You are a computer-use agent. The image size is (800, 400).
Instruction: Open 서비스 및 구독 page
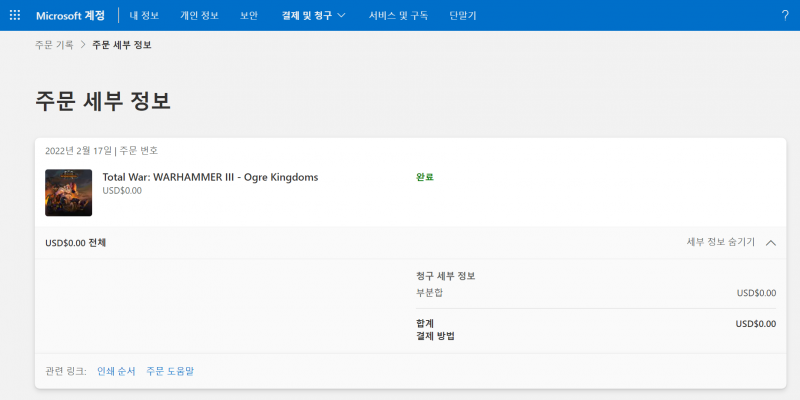coord(398,15)
